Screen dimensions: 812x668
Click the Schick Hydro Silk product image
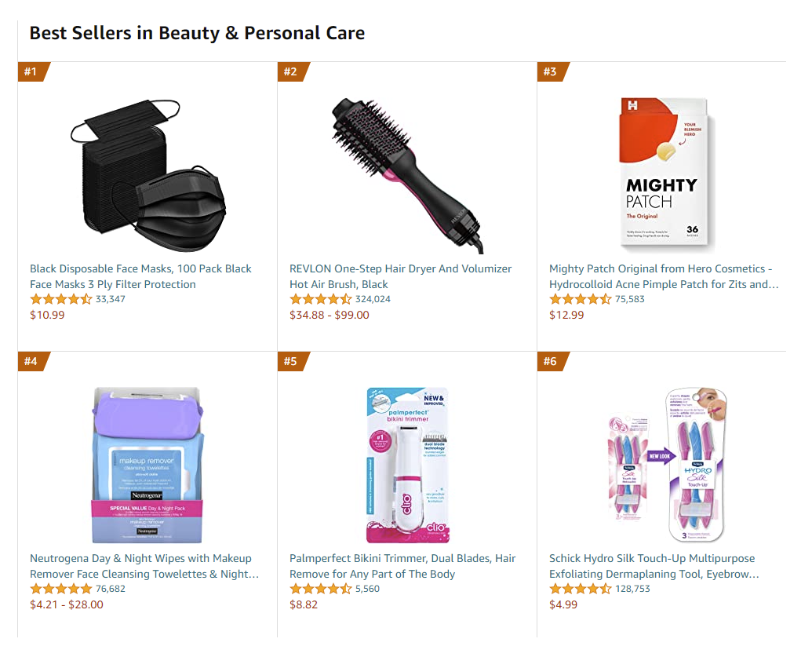click(x=666, y=465)
